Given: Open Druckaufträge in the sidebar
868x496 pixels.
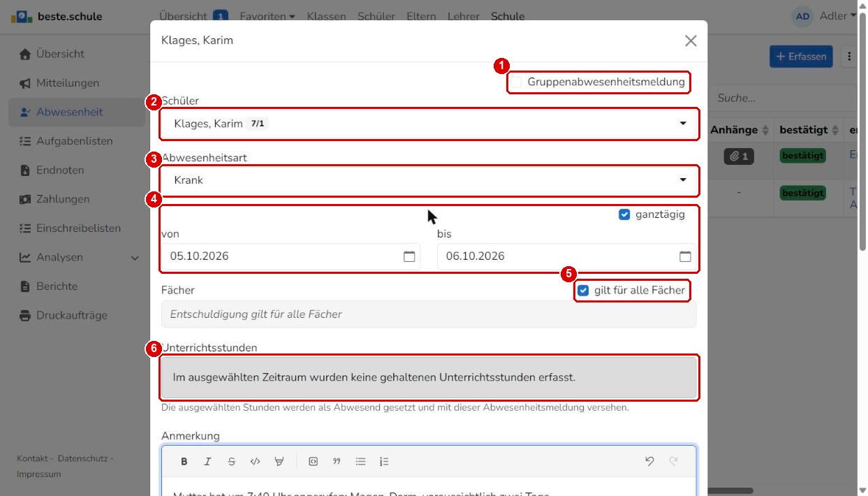Looking at the screenshot, I should 77,315.
